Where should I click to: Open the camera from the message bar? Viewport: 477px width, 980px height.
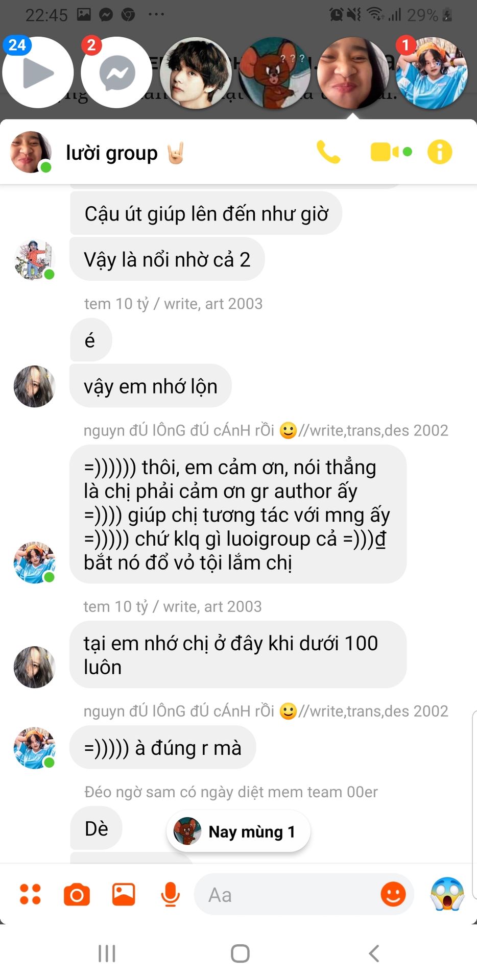pos(77,895)
